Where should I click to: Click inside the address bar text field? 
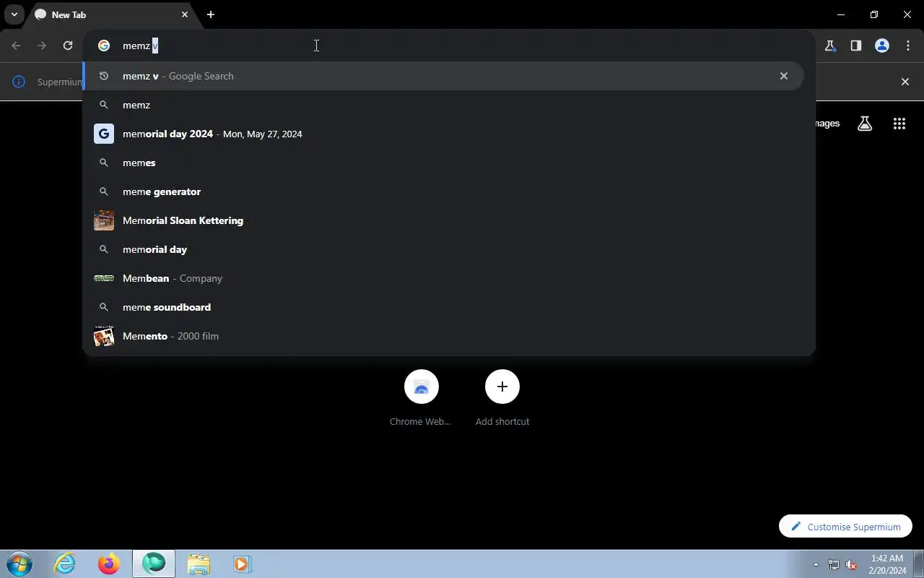coord(462,46)
